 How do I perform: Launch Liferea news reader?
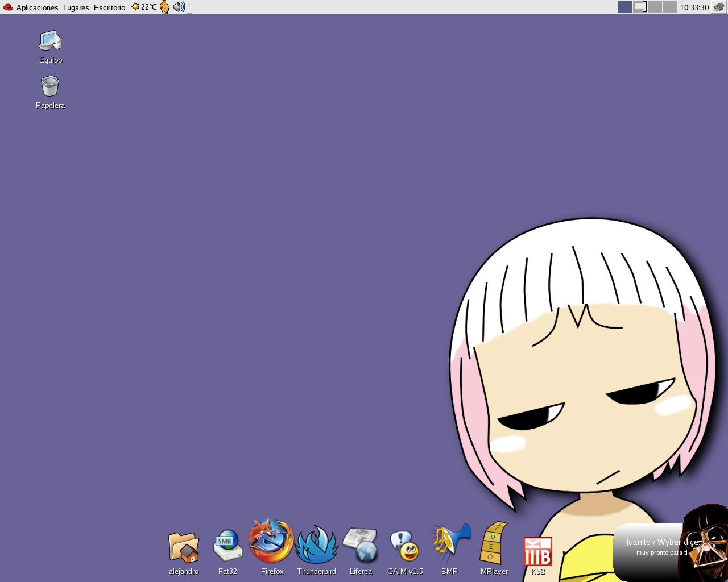361,551
